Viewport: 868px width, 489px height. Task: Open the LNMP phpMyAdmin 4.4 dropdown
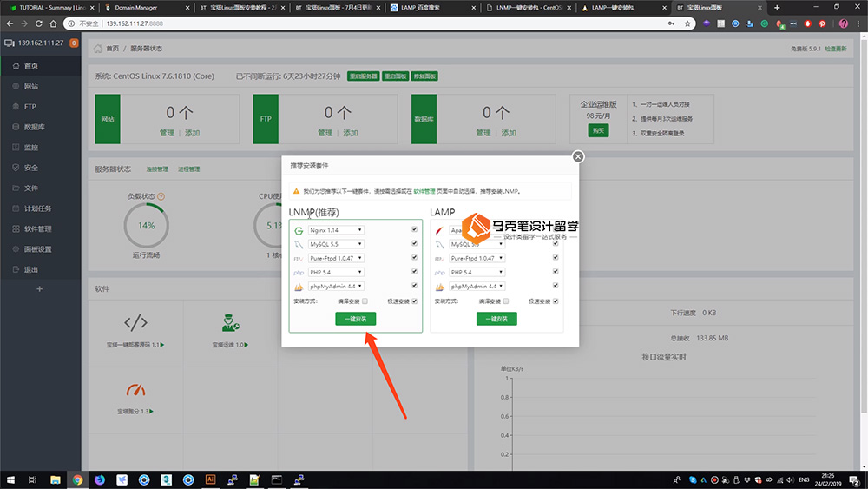(336, 287)
